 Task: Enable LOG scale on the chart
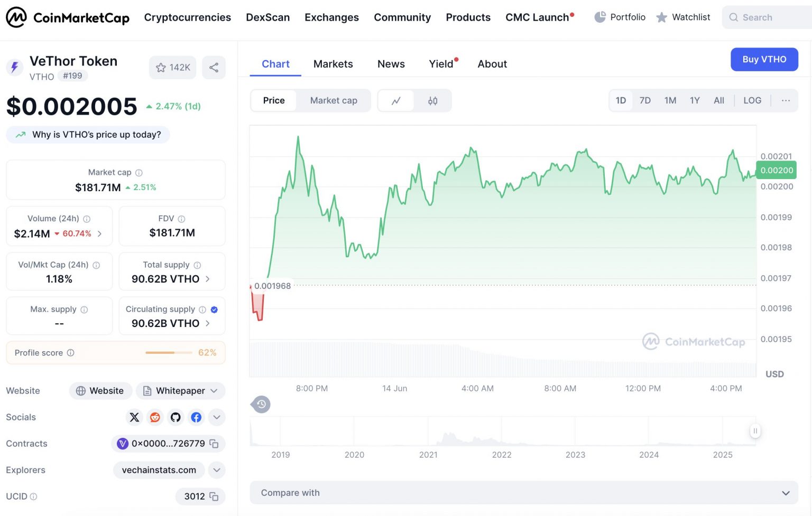tap(752, 100)
